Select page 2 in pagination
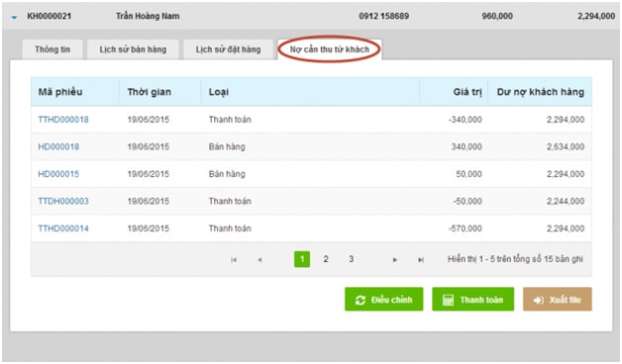The image size is (622, 364). [x=326, y=259]
